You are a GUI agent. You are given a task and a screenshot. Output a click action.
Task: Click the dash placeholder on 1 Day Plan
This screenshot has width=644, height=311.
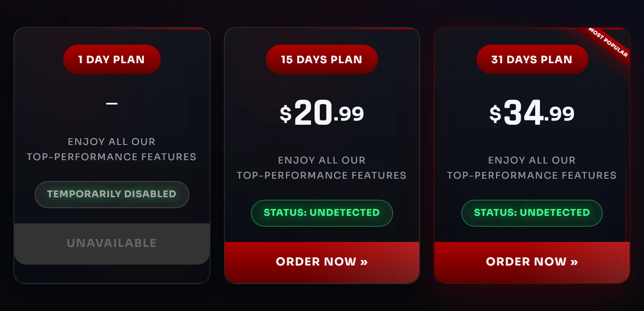pyautogui.click(x=112, y=103)
